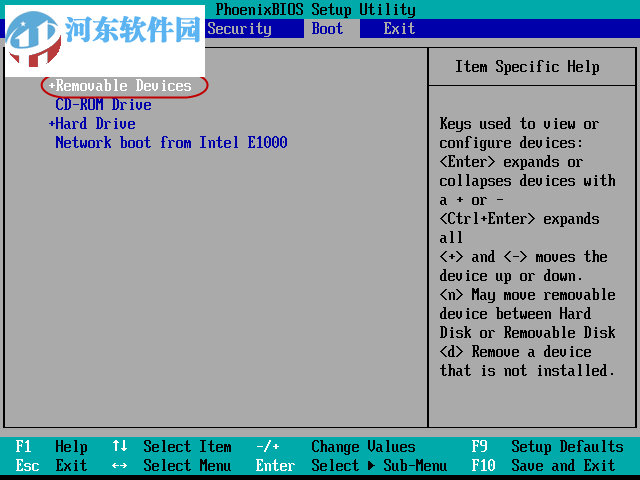Switch to the Exit menu tab
Screen dimensions: 640x480
click(399, 29)
